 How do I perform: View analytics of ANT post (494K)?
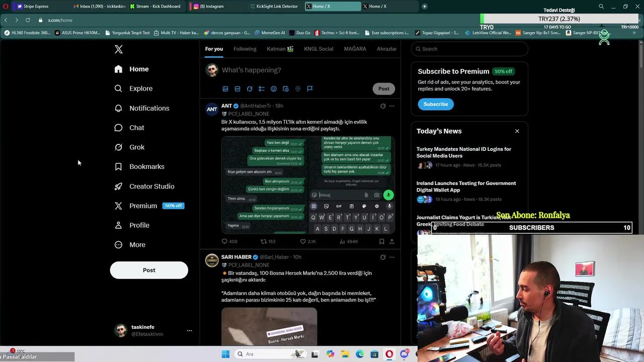[349, 241]
